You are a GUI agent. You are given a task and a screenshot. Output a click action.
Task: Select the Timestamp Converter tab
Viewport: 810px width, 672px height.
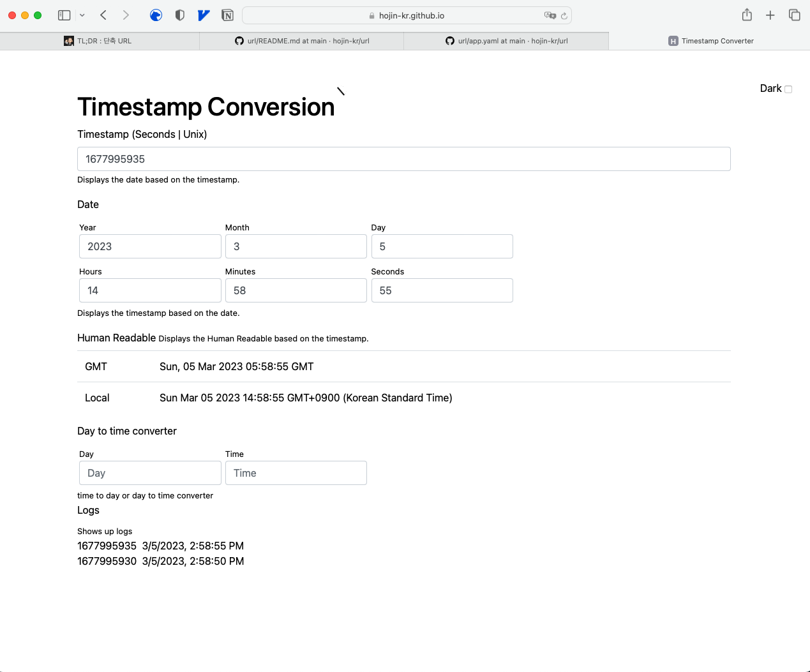coord(709,41)
